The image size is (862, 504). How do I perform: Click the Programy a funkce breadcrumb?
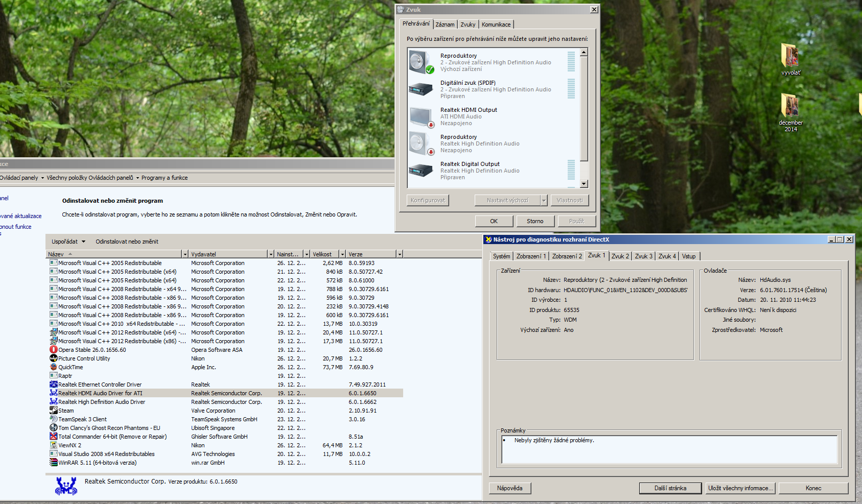pos(165,178)
